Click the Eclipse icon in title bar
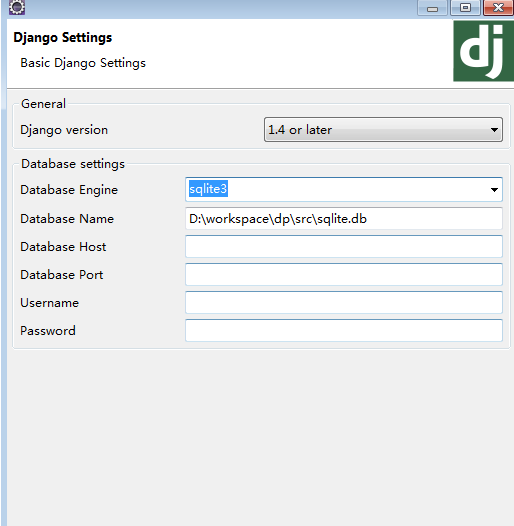 point(17,7)
